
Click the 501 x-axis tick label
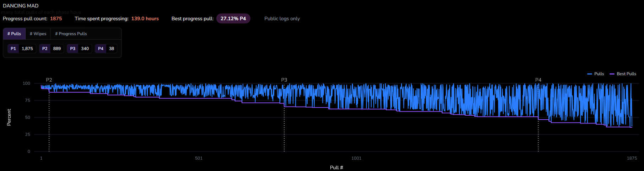(x=199, y=158)
